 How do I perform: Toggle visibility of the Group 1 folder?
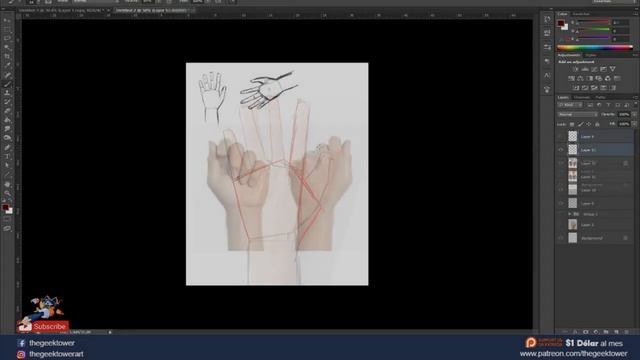pos(561,214)
